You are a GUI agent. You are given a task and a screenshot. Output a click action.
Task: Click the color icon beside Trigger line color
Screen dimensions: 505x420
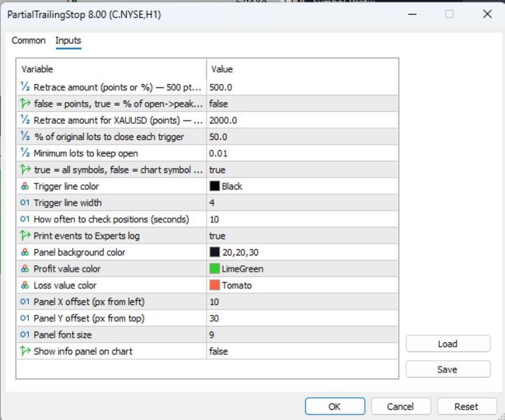point(25,186)
